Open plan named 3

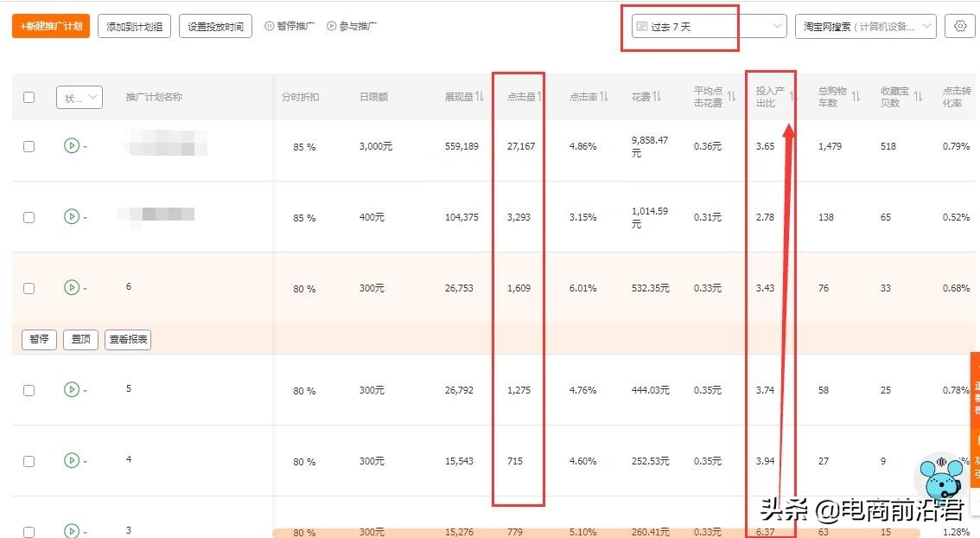pyautogui.click(x=129, y=530)
